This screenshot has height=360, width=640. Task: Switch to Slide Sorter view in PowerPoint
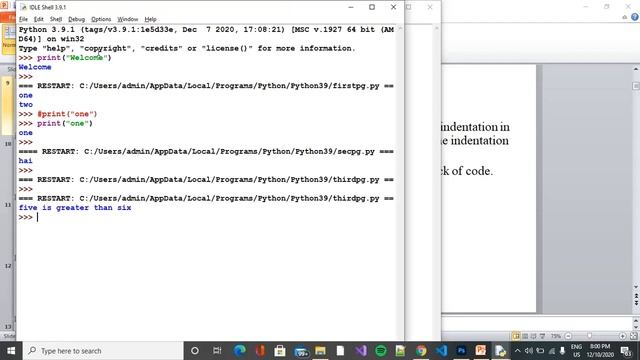coord(525,336)
